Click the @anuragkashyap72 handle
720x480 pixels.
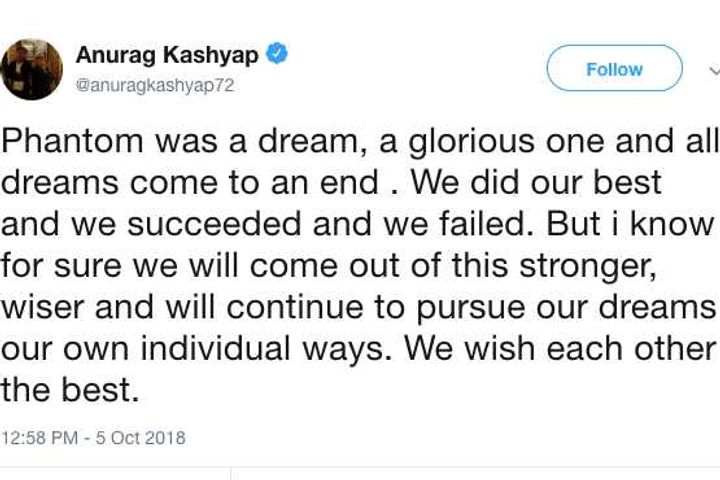point(154,85)
